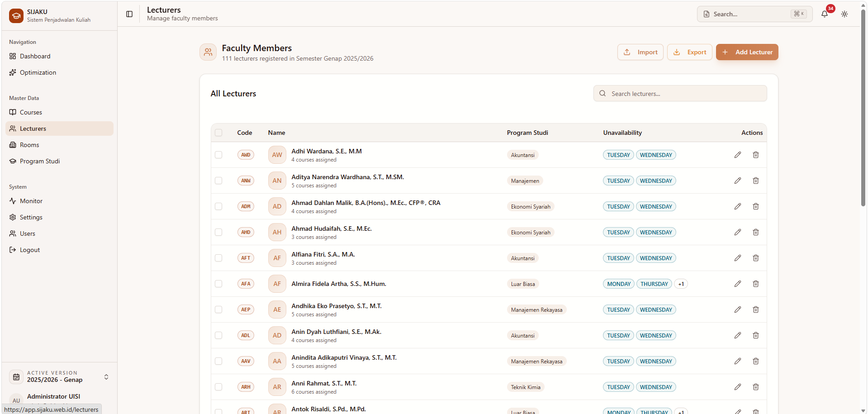Select Lecturers in sidebar
868x414 pixels.
59,128
